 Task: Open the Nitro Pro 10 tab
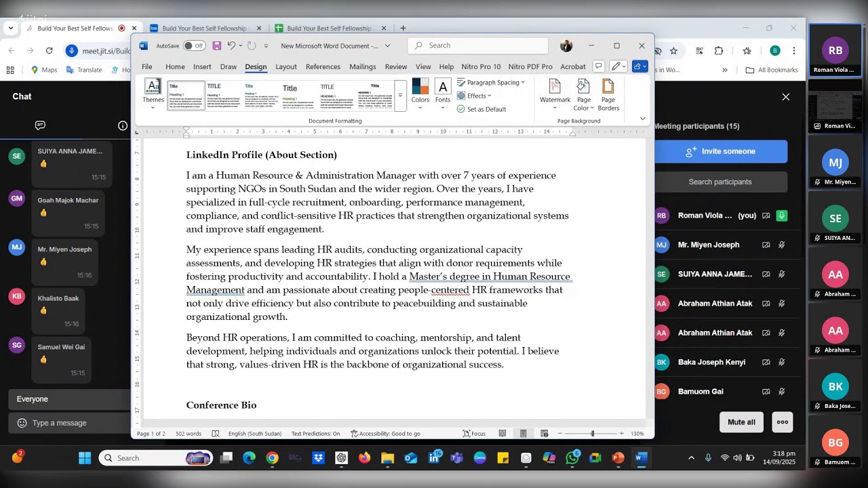pyautogui.click(x=481, y=66)
